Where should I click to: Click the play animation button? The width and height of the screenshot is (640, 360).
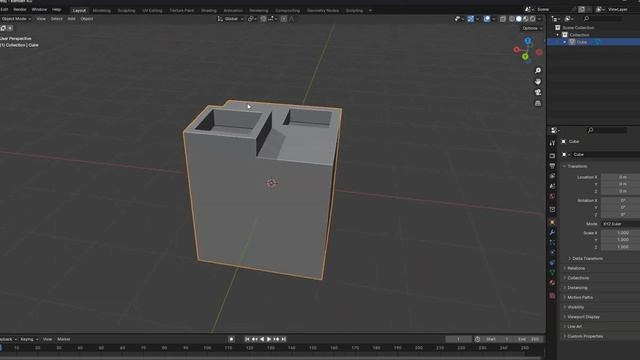coord(269,339)
